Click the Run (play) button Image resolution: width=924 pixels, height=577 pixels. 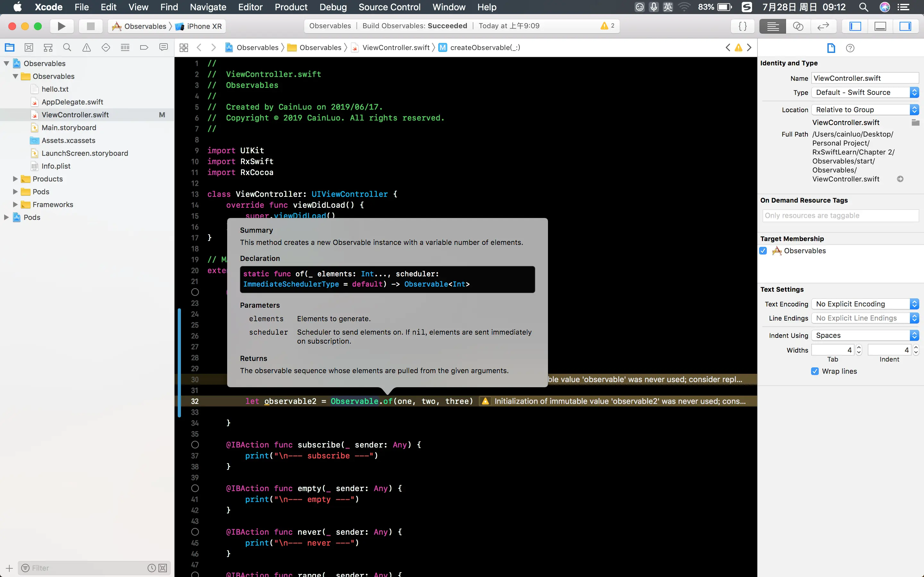point(62,26)
